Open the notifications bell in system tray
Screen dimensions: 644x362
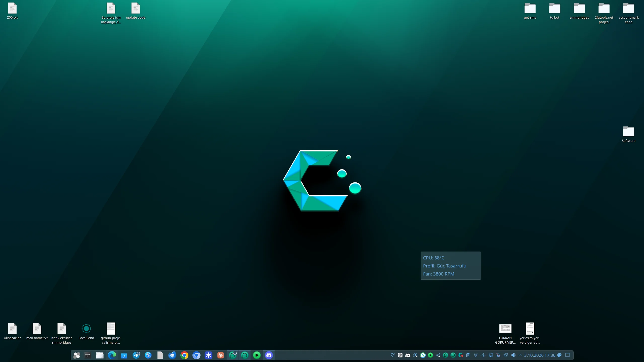pos(393,355)
